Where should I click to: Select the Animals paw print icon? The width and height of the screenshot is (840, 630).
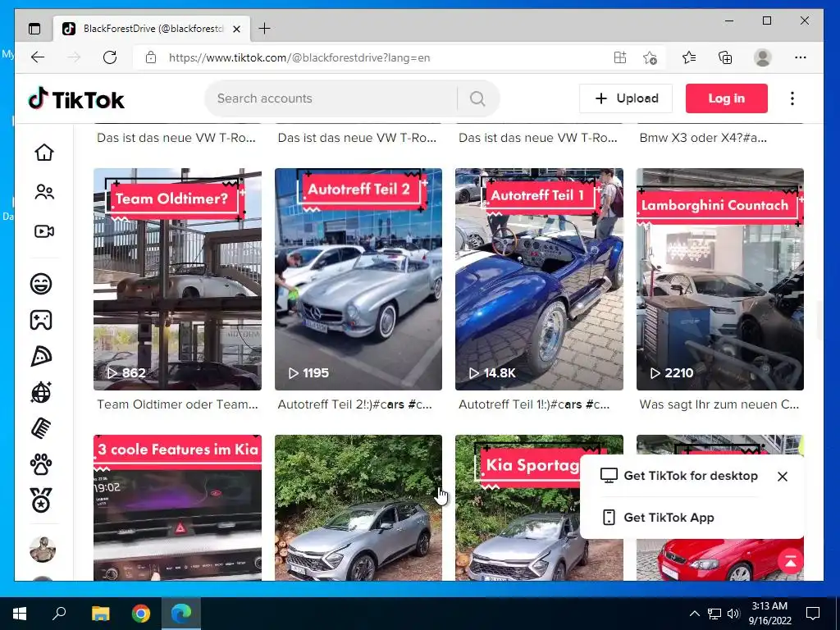pyautogui.click(x=41, y=465)
